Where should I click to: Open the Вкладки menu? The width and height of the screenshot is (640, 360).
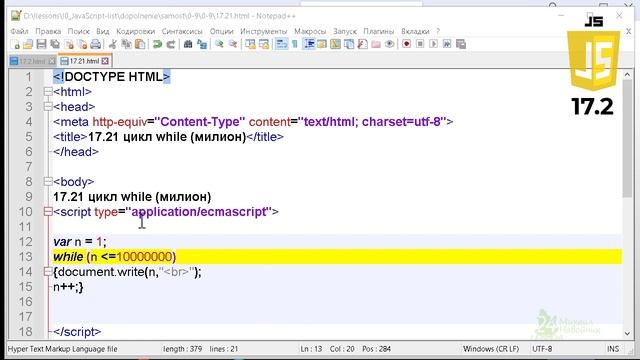415,31
